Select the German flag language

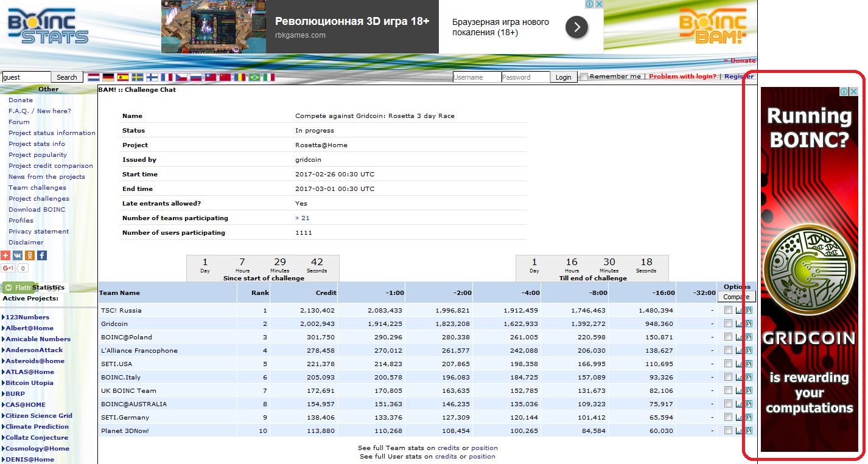click(108, 77)
